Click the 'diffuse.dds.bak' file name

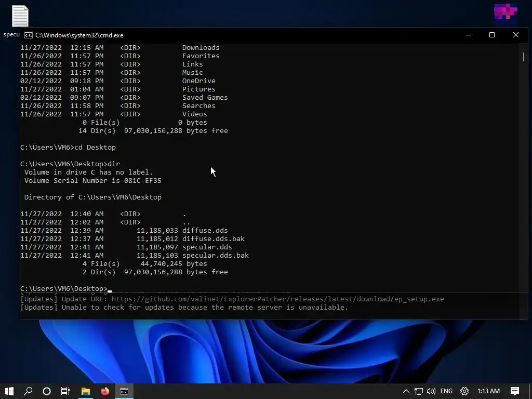tap(214, 239)
